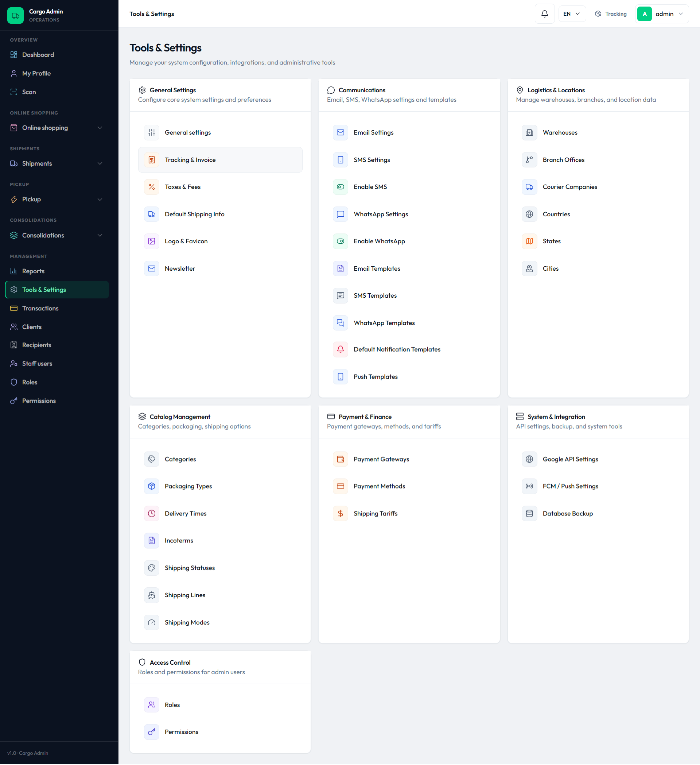Click the Database Backup icon
The image size is (700, 765).
(x=529, y=514)
